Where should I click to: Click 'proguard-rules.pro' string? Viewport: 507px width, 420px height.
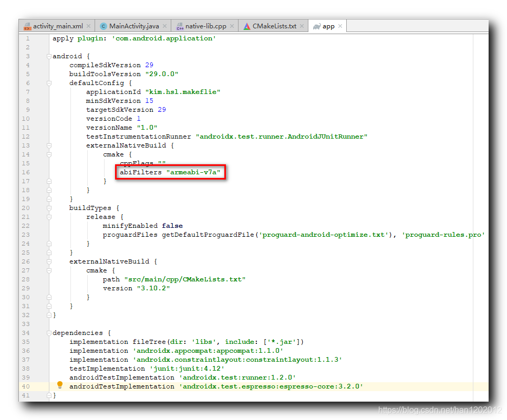443,235
